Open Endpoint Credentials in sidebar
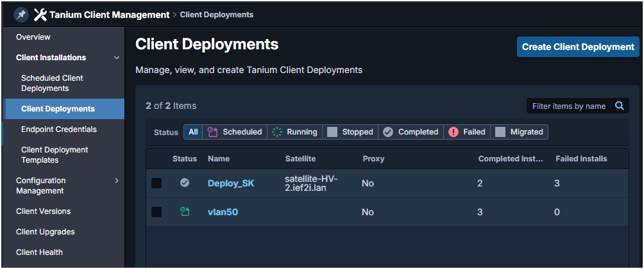 click(59, 129)
